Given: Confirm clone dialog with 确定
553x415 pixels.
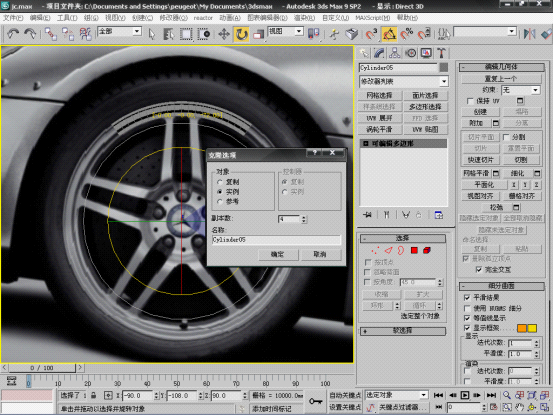Looking at the screenshot, I should (x=278, y=254).
